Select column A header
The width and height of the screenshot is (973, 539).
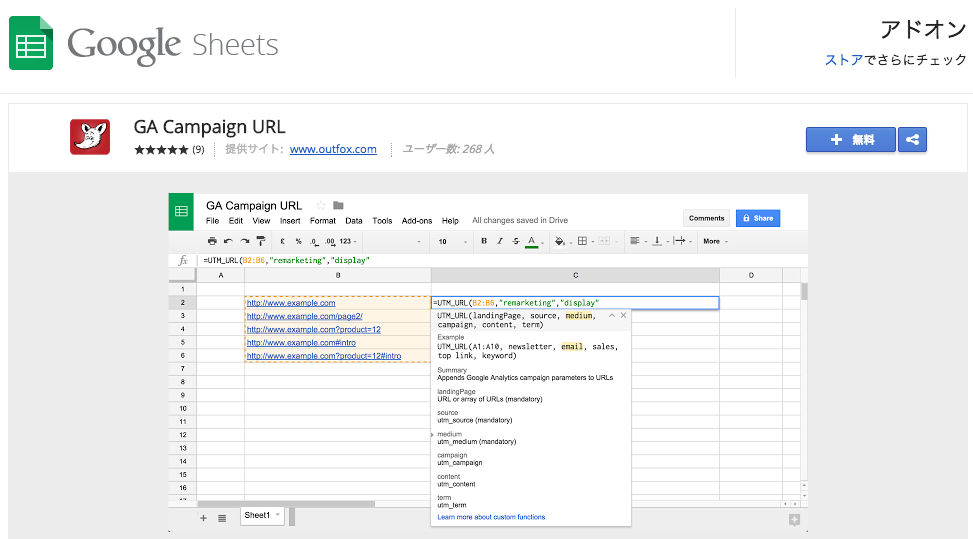click(x=221, y=275)
